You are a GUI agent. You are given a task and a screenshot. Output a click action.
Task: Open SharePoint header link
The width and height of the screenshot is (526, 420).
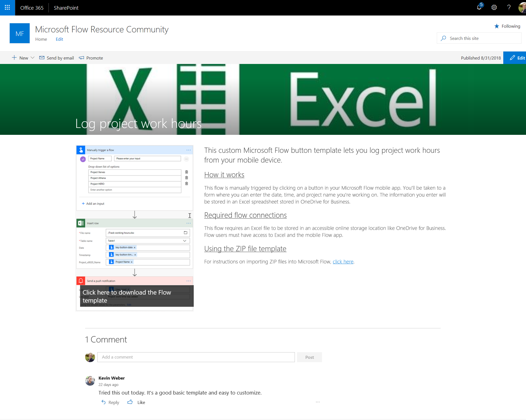pos(66,8)
